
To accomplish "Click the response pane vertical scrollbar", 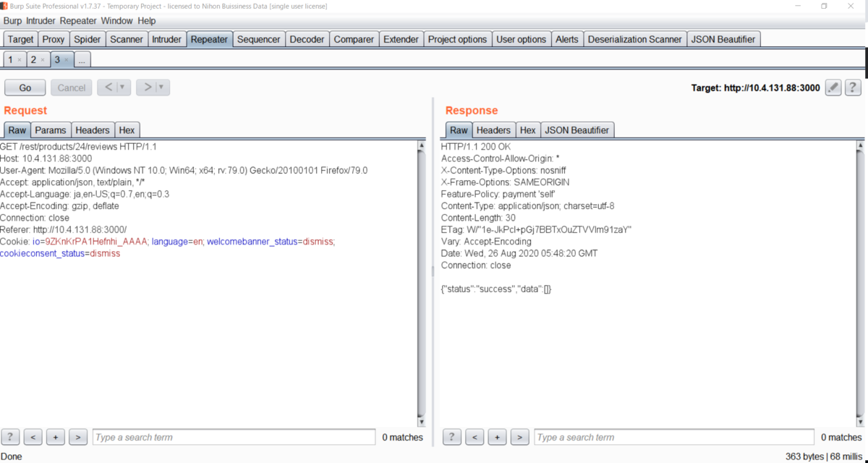I will click(x=860, y=284).
